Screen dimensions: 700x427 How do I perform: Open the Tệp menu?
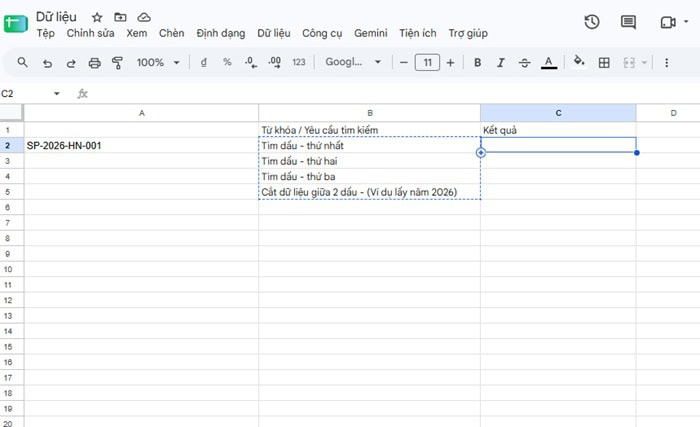(46, 33)
